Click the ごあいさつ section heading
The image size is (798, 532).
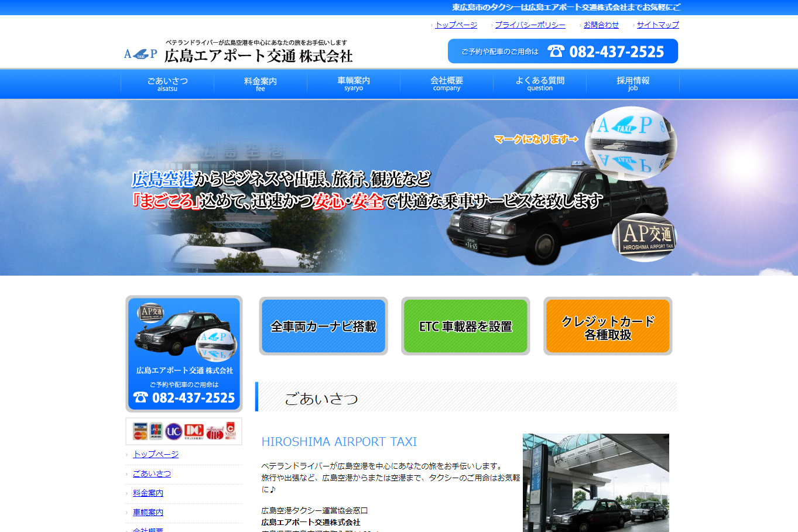tap(321, 399)
